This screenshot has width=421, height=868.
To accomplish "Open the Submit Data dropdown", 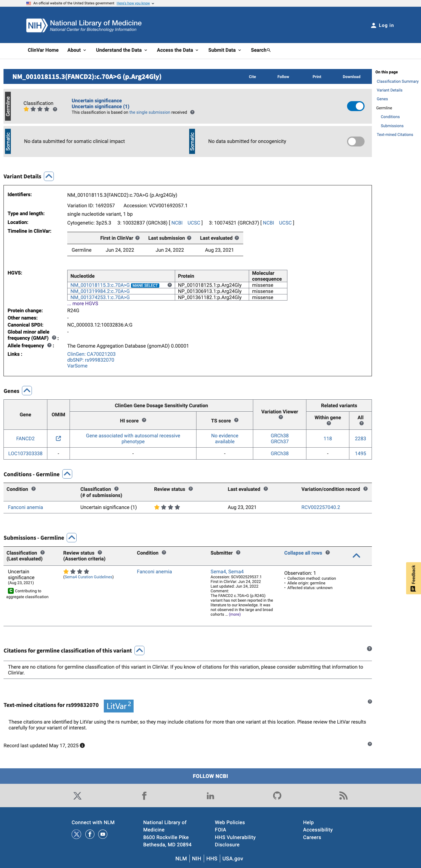I will [x=225, y=50].
